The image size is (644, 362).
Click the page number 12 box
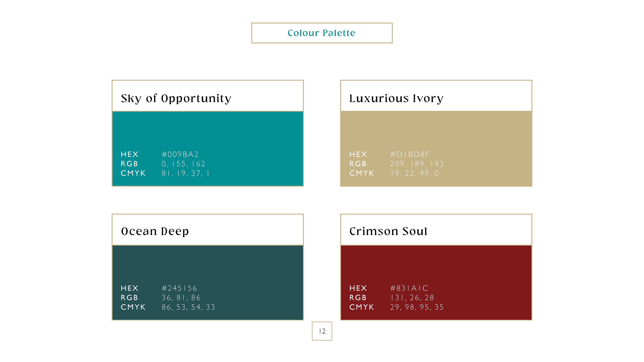[x=322, y=331]
